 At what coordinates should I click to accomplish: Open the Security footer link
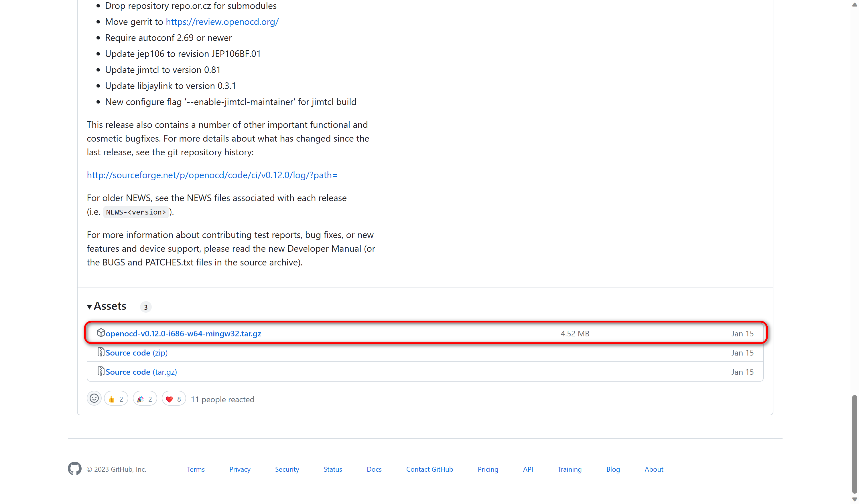tap(287, 469)
